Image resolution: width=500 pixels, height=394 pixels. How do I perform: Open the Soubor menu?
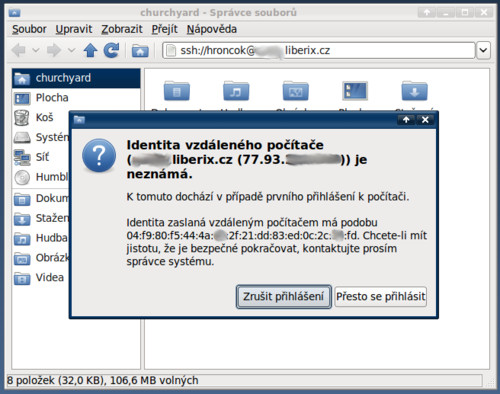29,29
